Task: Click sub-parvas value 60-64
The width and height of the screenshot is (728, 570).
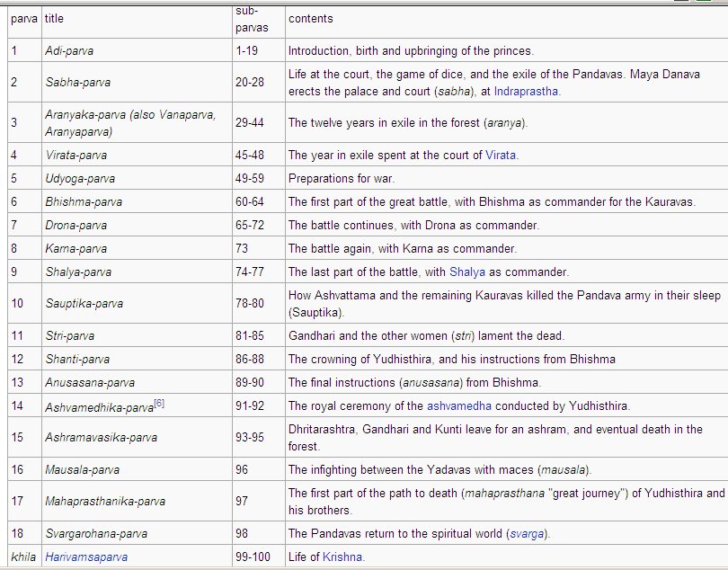Action: tap(249, 201)
